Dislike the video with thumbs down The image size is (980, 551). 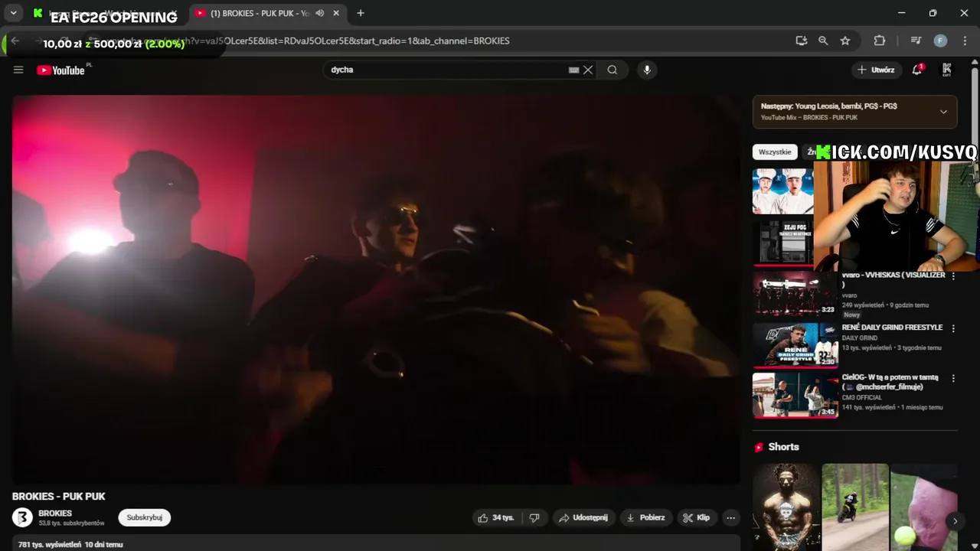(x=534, y=518)
